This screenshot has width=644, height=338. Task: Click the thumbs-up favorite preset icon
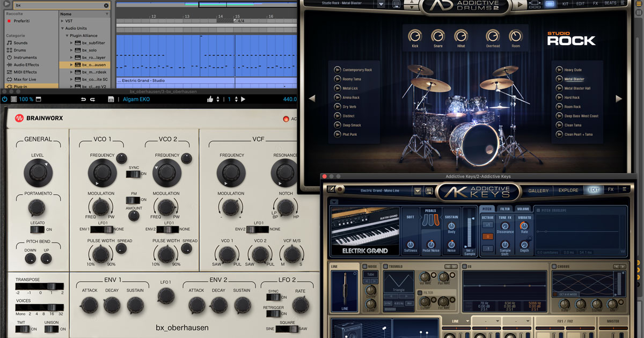click(210, 99)
